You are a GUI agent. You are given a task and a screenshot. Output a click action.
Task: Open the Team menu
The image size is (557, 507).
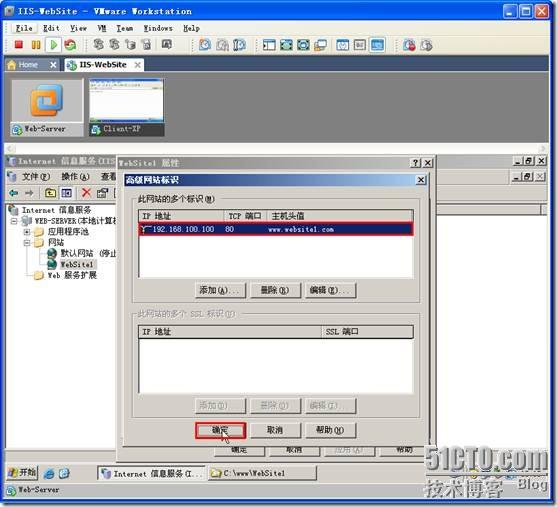(x=125, y=28)
